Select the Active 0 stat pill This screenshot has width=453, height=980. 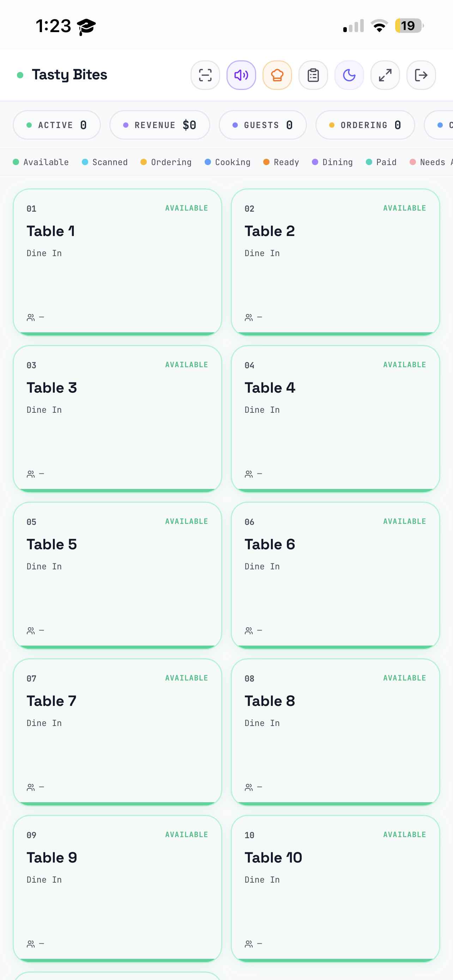[57, 125]
